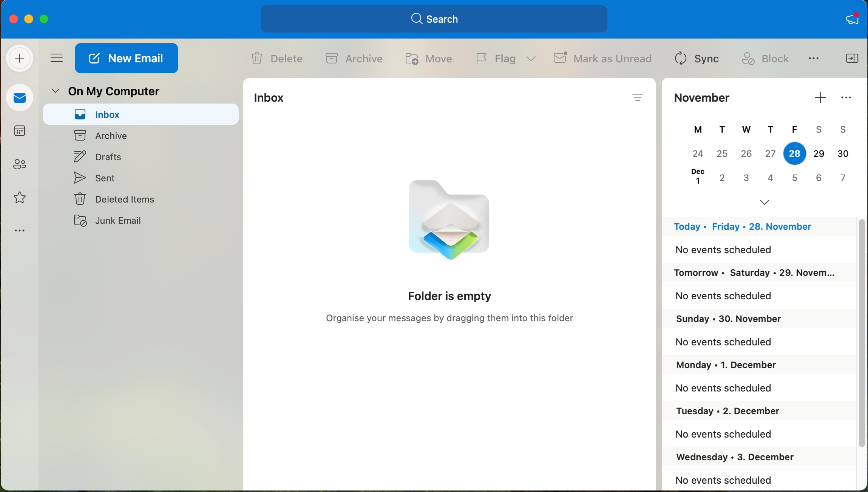
Task: Select the Junk Email folder
Action: pos(117,220)
